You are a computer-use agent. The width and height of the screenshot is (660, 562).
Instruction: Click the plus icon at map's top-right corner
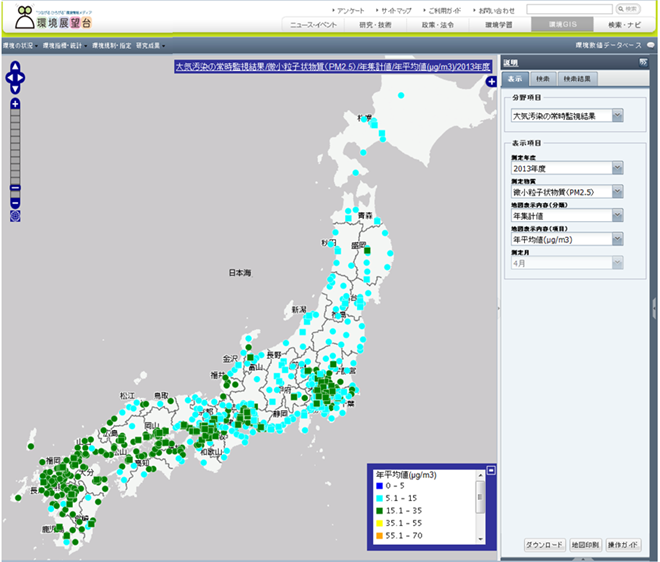(492, 80)
